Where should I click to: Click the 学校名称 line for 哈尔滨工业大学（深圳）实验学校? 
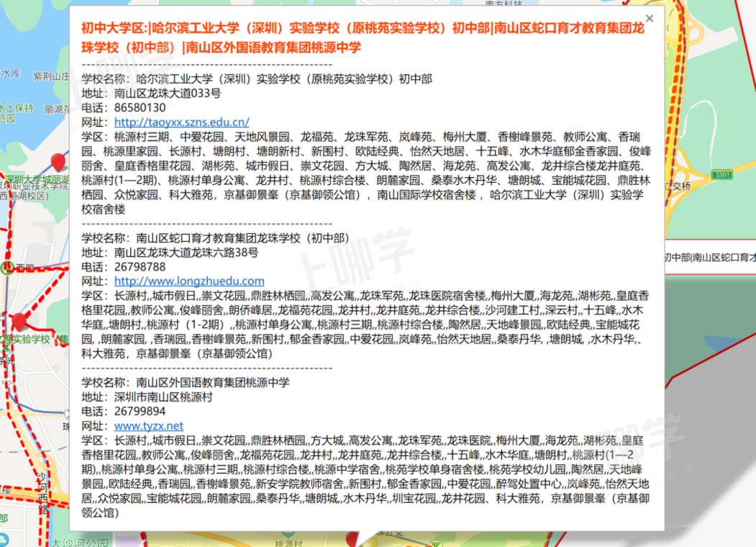[257, 78]
